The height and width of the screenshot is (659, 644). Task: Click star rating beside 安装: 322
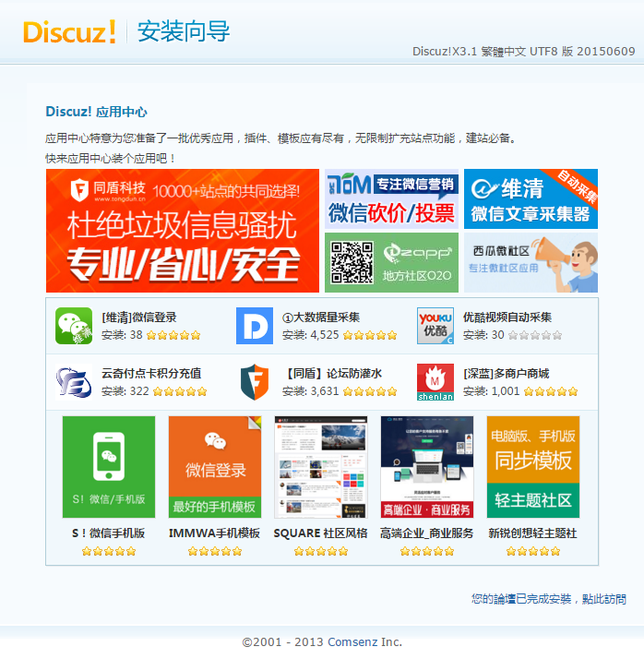click(180, 391)
